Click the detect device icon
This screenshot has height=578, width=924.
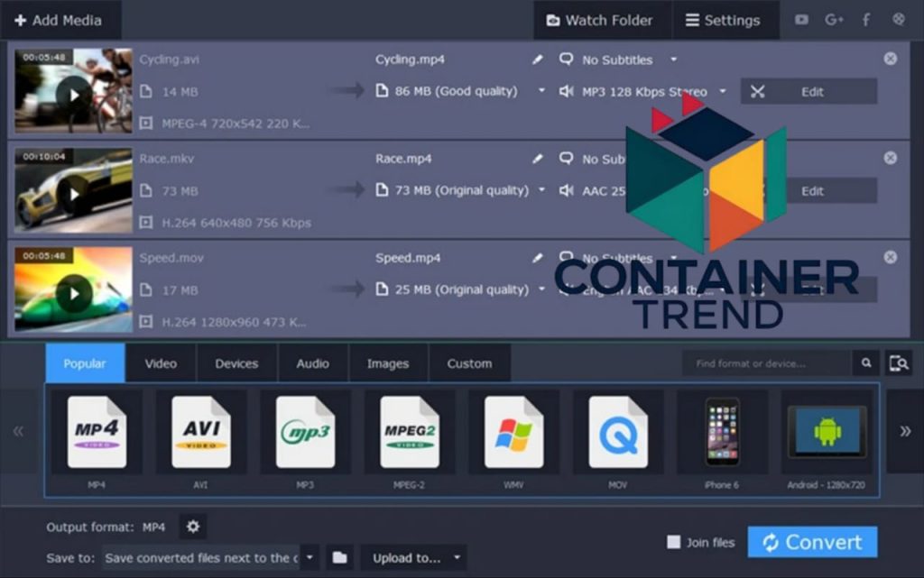tap(899, 363)
